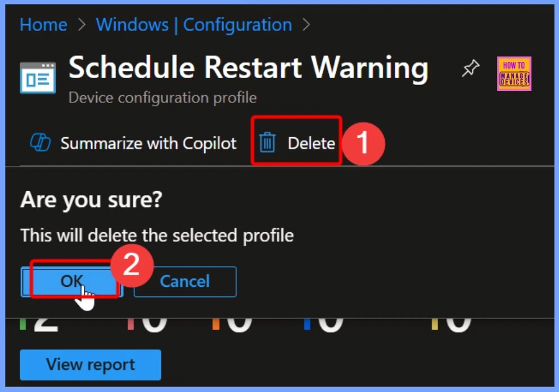559x392 pixels.
Task: Select the green status indicator bar
Action: 22,325
